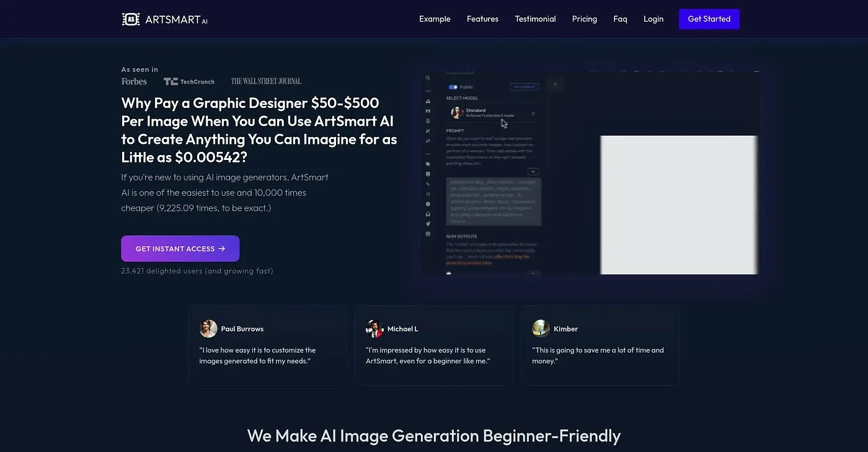Click Kimber's avatar

(x=541, y=329)
